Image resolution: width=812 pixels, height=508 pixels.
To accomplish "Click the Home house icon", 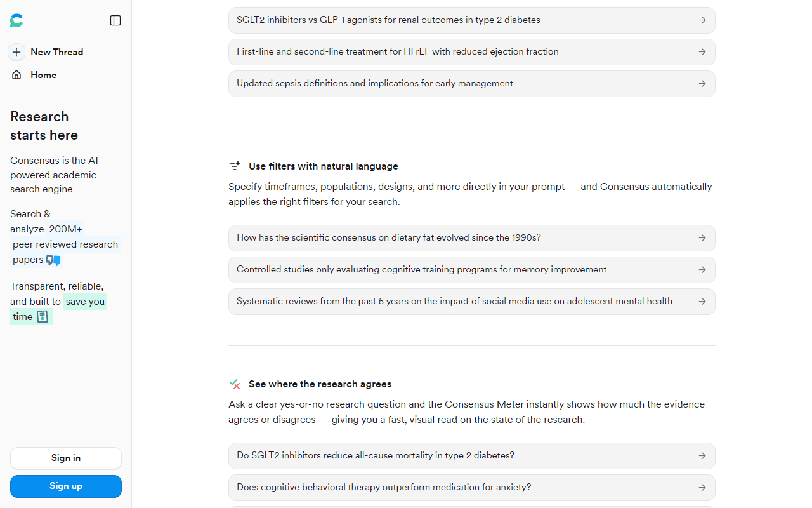I will pos(16,75).
